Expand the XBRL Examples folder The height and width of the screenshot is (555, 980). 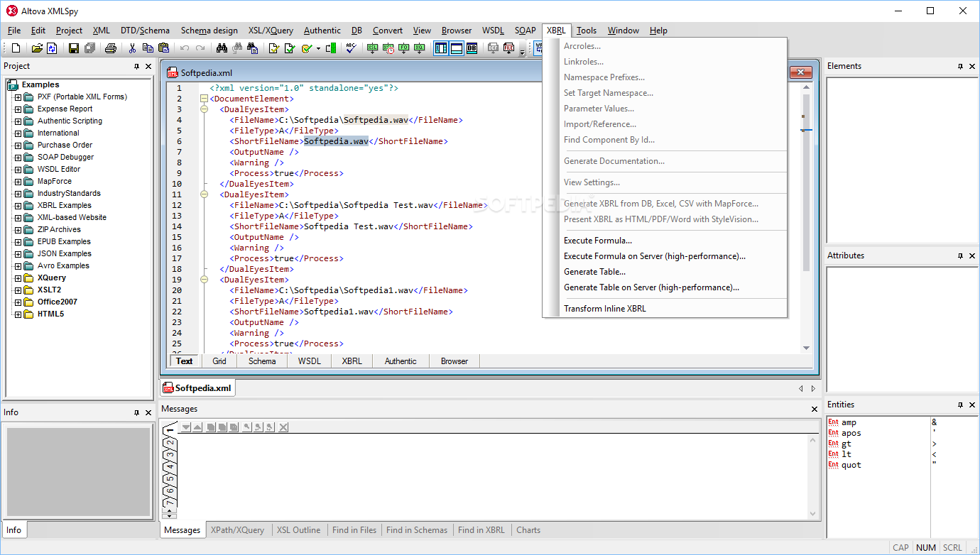pos(18,205)
